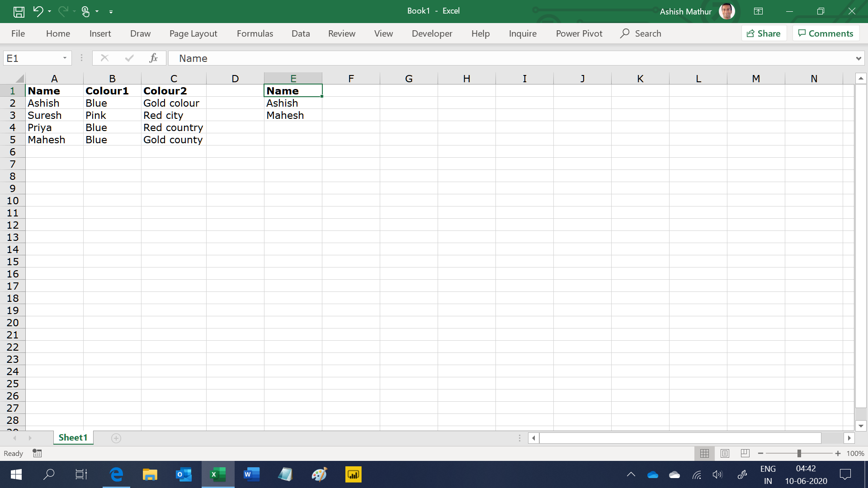Click the Word icon in the taskbar
Screen dimensions: 868x488
pyautogui.click(x=251, y=474)
